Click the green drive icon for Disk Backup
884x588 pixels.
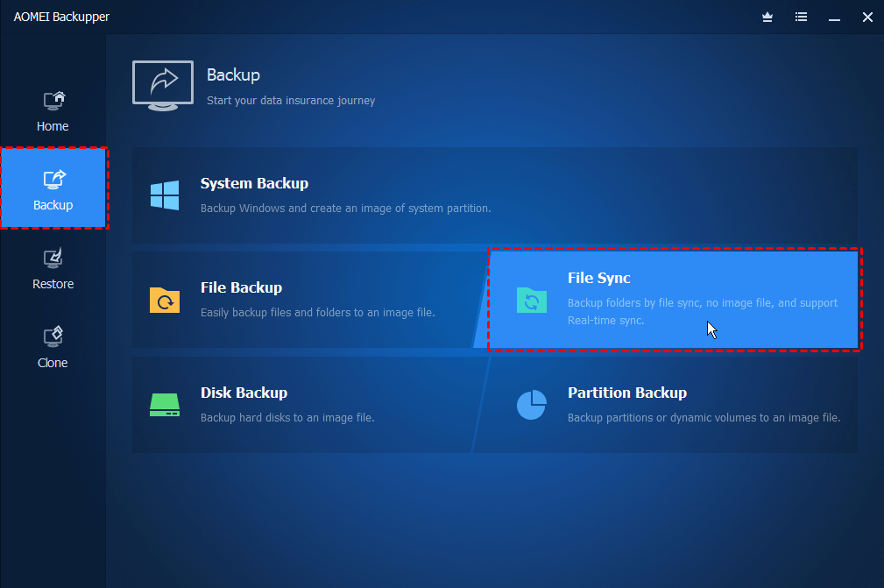165,405
